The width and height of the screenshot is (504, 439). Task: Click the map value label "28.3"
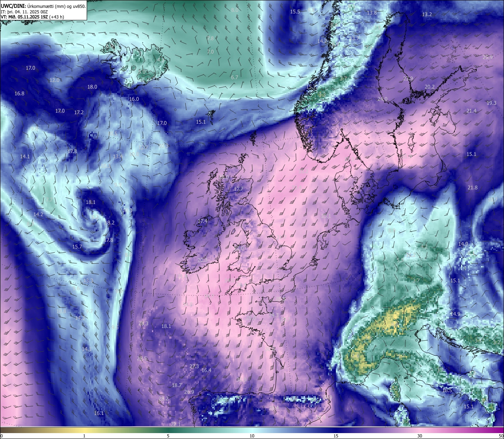coord(143,324)
